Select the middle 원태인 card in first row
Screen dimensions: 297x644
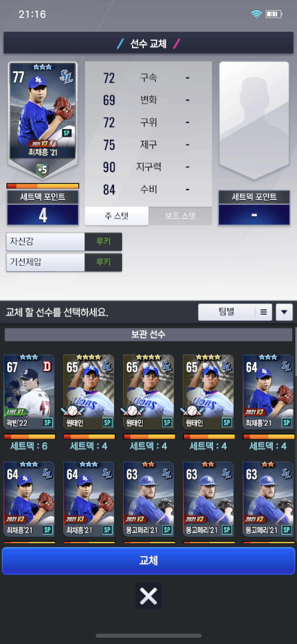[x=149, y=392]
